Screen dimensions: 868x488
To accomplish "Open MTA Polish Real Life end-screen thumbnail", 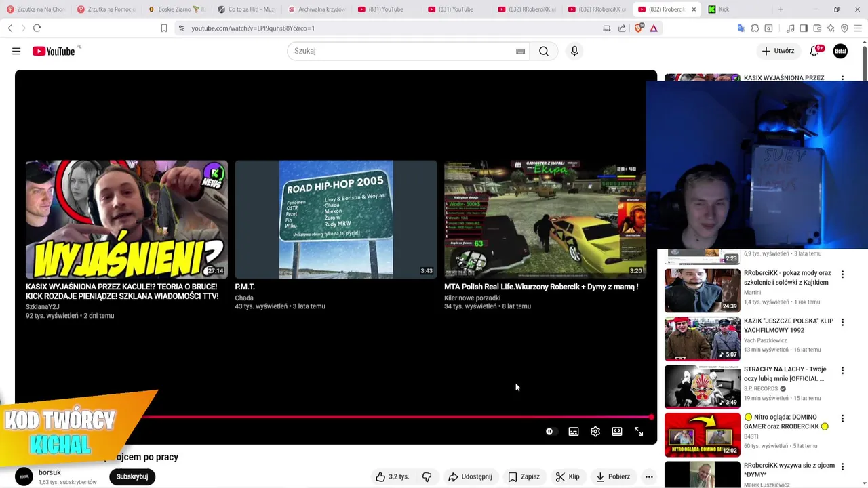I will 545,220.
